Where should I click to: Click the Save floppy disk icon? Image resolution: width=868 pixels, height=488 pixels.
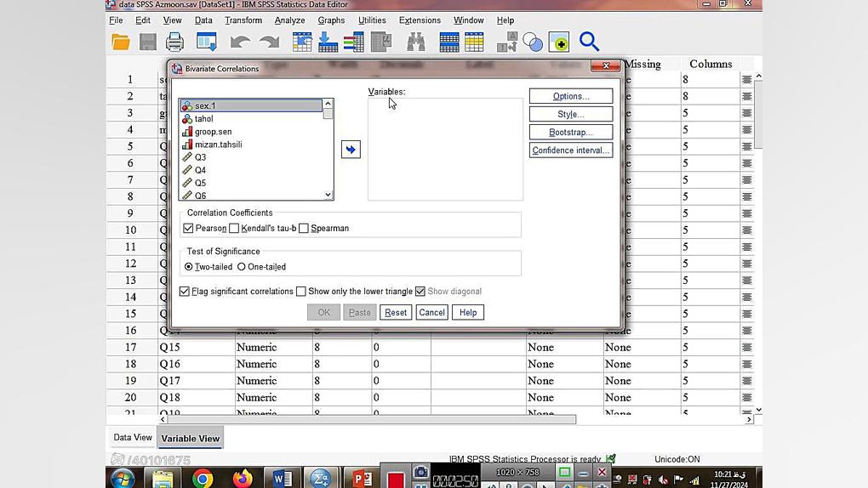click(147, 42)
